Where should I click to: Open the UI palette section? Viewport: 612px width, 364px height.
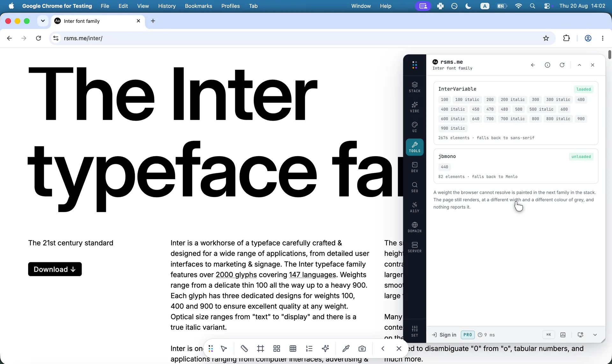pyautogui.click(x=414, y=127)
